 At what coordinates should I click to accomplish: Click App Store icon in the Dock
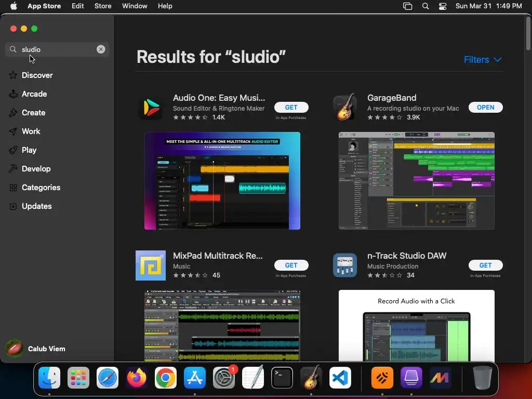[195, 378]
